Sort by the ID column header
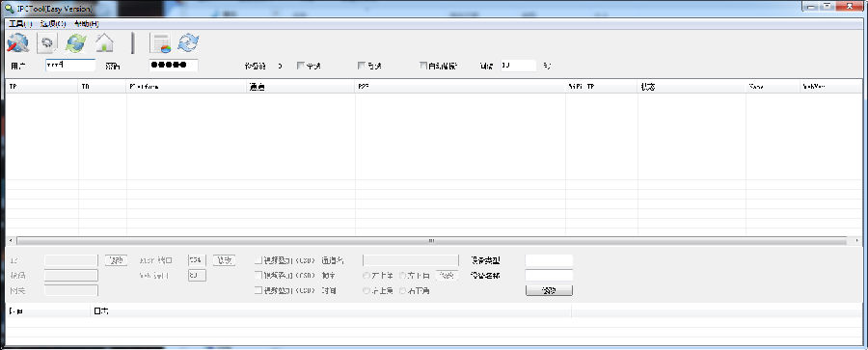 click(102, 87)
